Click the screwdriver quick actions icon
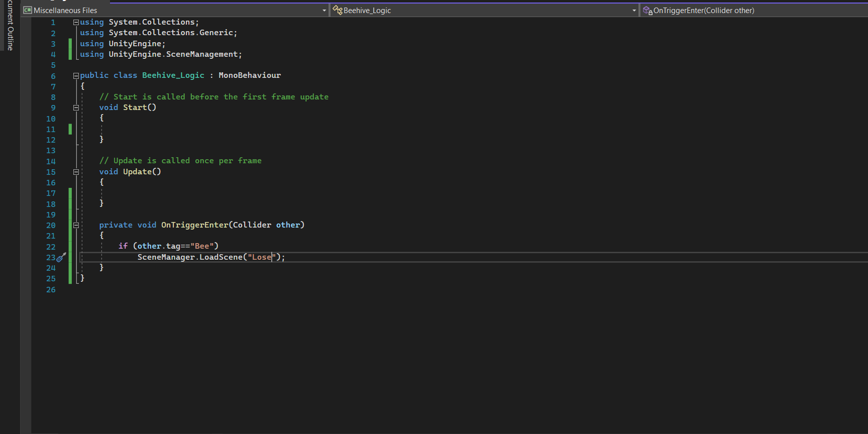868x434 pixels. pos(61,257)
